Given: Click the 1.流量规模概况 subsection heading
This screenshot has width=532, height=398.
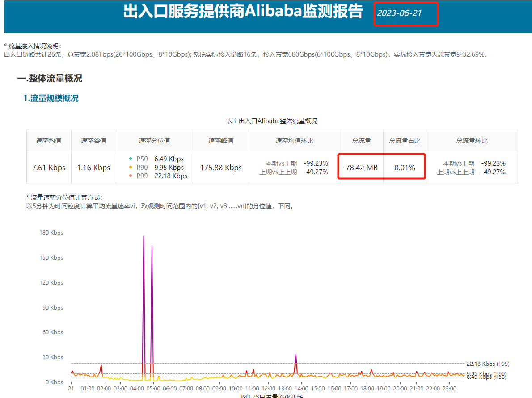Looking at the screenshot, I should point(51,98).
